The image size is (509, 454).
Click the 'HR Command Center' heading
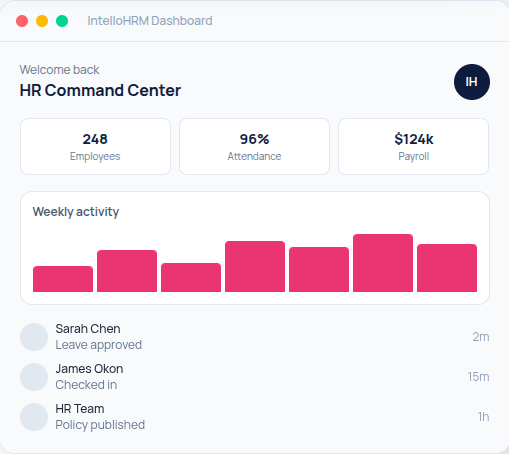tap(100, 90)
